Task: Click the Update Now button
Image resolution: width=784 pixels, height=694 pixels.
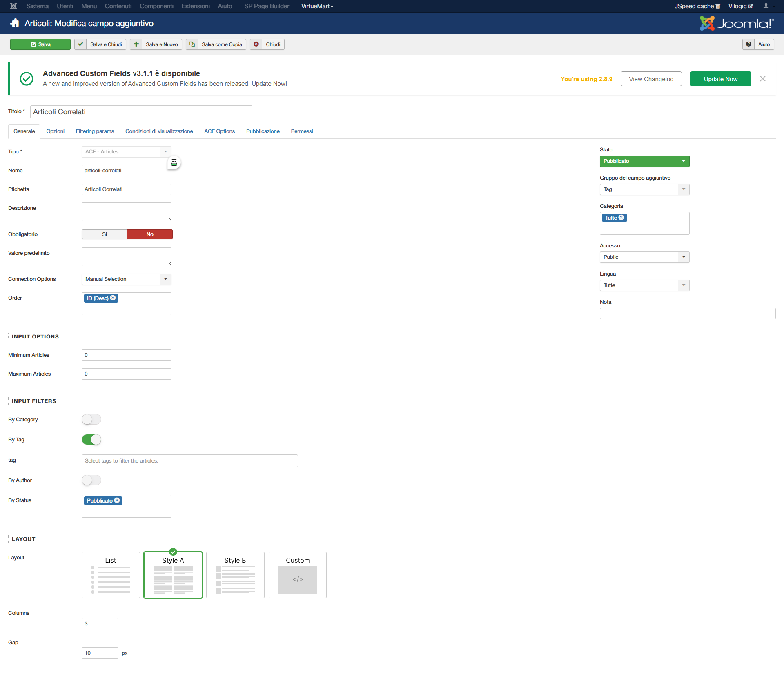Action: pyautogui.click(x=720, y=79)
